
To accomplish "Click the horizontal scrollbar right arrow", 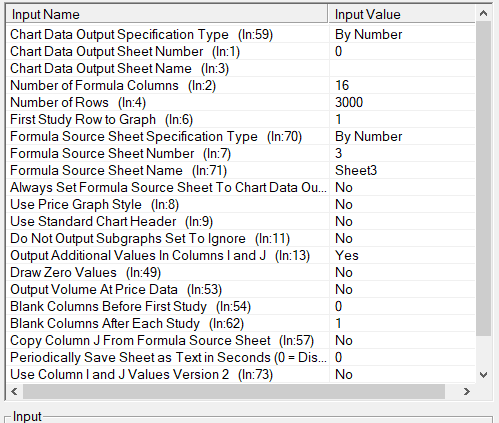I will (467, 391).
